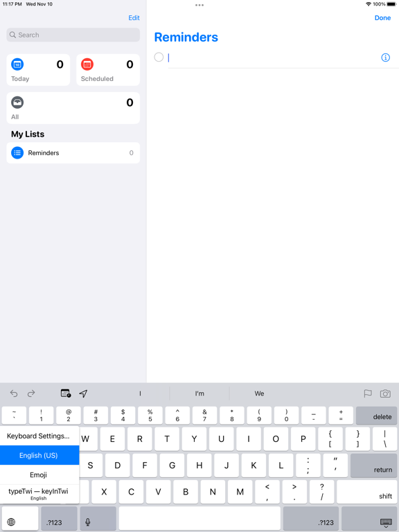Screen dimensions: 399x532
Task: Tap the M key
Action: pyautogui.click(x=240, y=492)
